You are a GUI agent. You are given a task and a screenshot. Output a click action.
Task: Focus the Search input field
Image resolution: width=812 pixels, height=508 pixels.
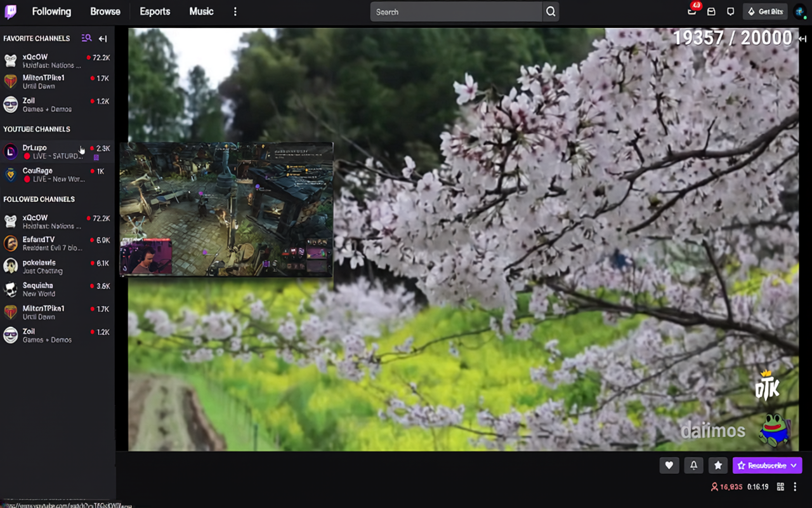[x=456, y=11]
